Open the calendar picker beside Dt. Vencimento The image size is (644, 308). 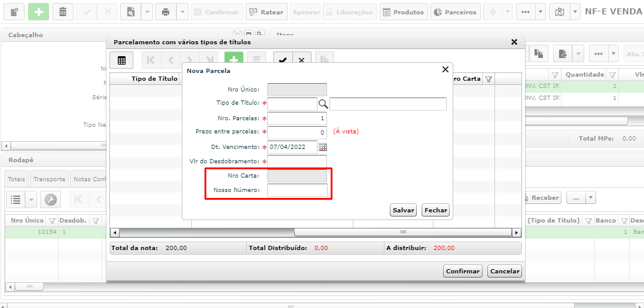pyautogui.click(x=322, y=147)
